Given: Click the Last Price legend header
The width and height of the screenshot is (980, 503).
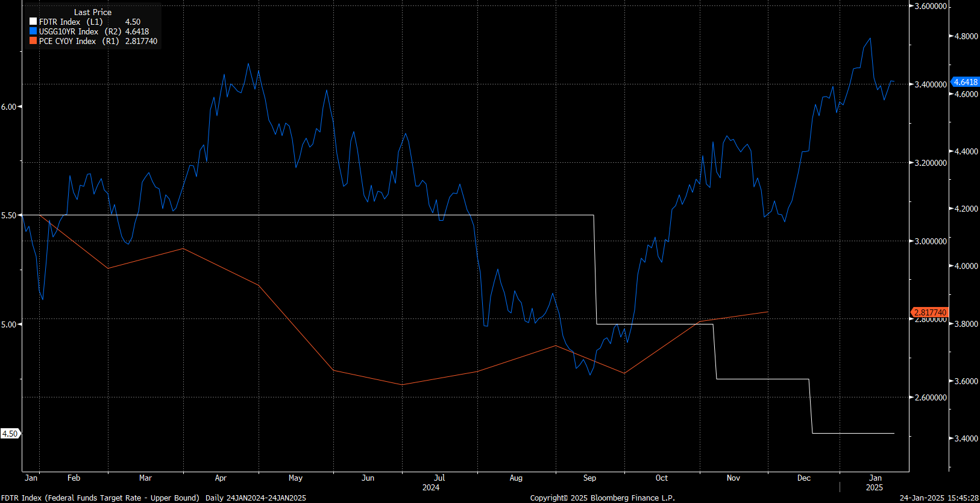Looking at the screenshot, I should point(93,12).
